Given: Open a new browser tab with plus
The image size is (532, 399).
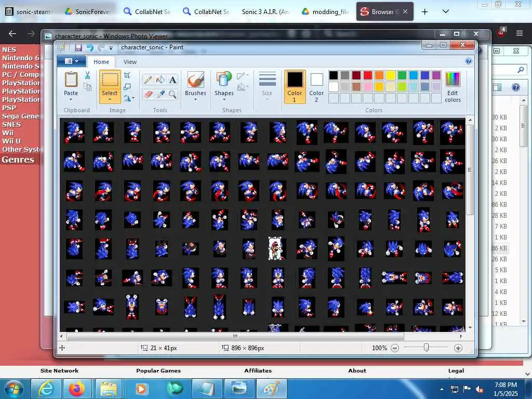Looking at the screenshot, I should pos(424,11).
